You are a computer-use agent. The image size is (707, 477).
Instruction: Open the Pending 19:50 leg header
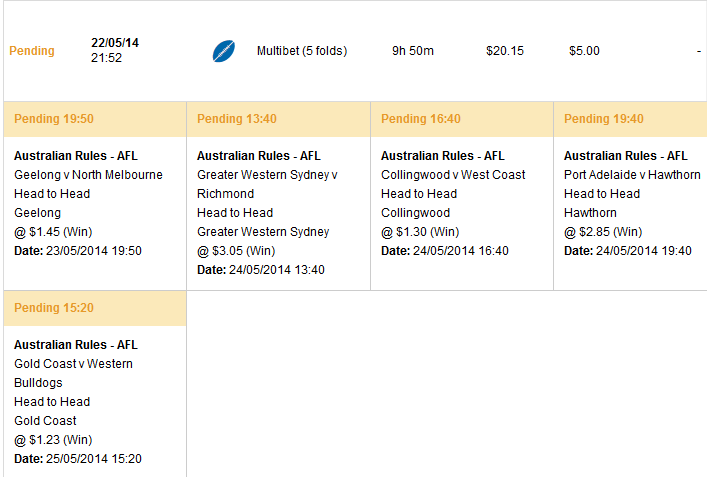click(95, 119)
